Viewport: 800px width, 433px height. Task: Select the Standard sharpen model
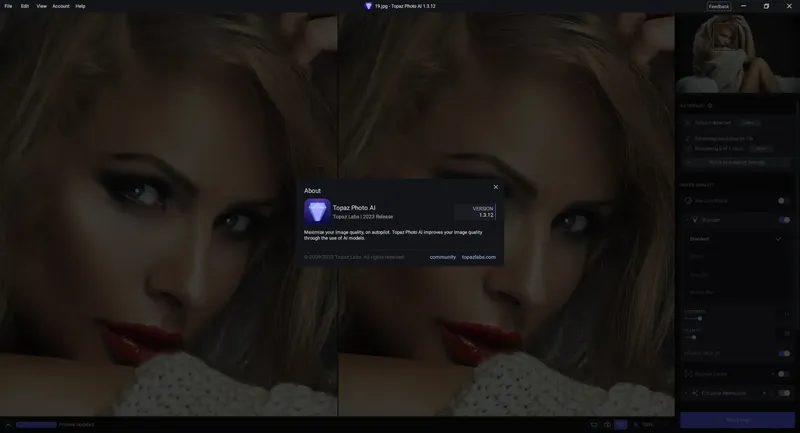coord(735,239)
